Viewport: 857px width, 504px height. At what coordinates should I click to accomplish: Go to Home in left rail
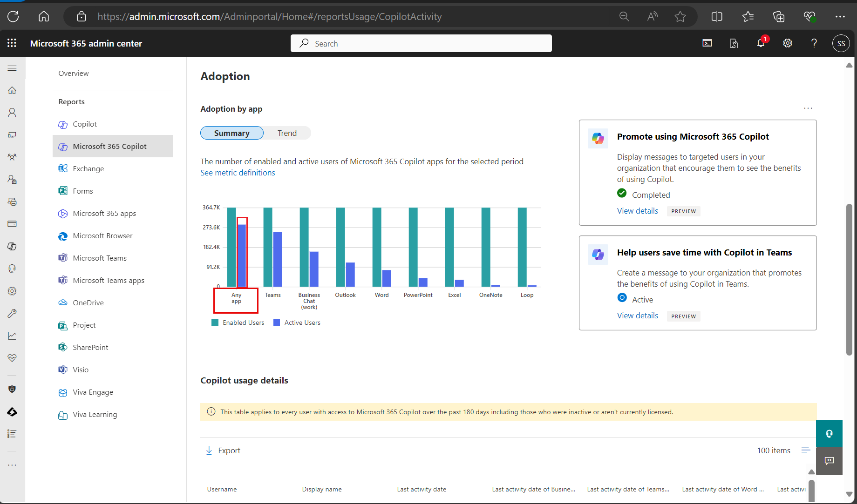click(x=12, y=90)
